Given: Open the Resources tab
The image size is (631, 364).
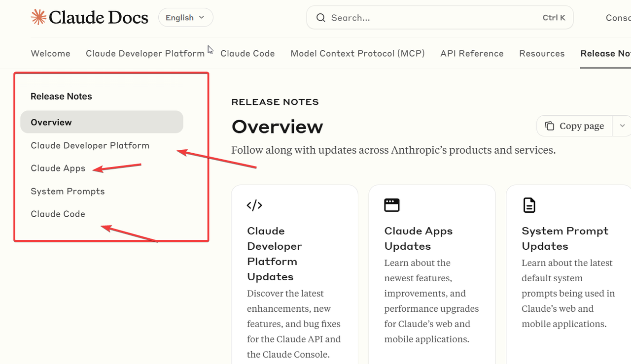Looking at the screenshot, I should (542, 53).
